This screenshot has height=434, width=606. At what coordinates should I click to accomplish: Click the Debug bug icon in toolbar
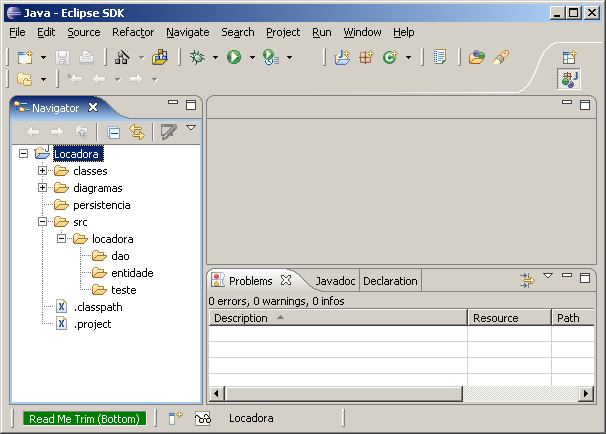(x=196, y=58)
